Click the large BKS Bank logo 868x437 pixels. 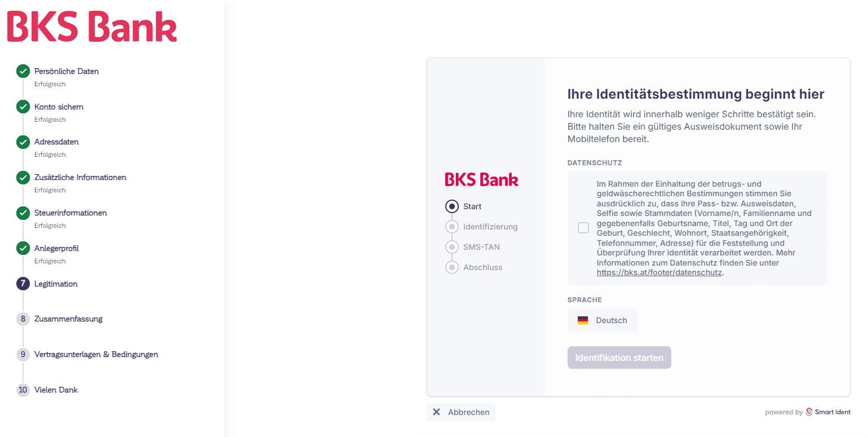[92, 27]
